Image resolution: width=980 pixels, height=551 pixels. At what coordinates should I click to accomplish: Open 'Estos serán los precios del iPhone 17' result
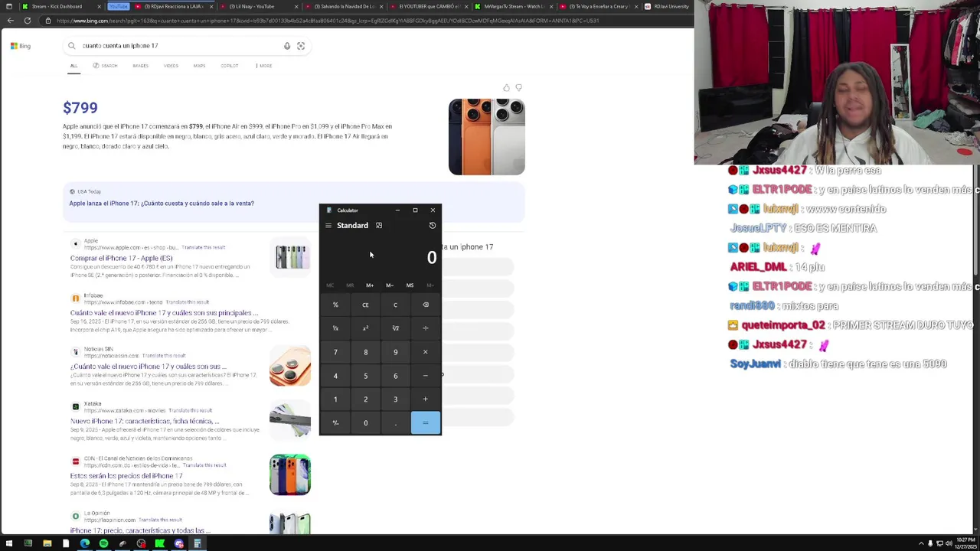[126, 476]
